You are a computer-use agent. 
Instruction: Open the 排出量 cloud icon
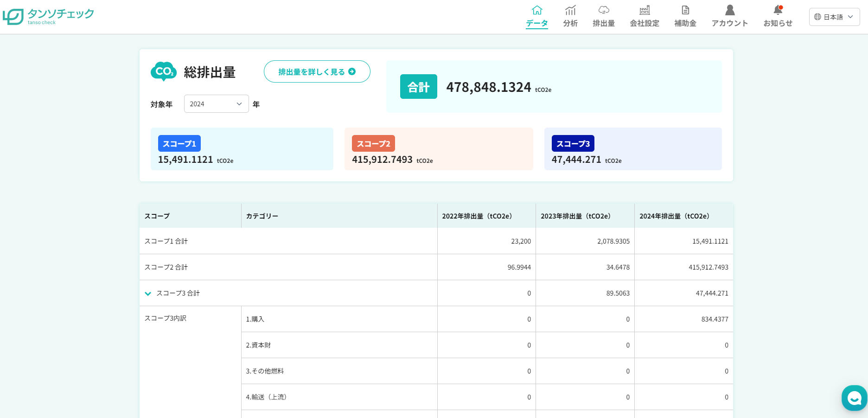[x=604, y=11]
